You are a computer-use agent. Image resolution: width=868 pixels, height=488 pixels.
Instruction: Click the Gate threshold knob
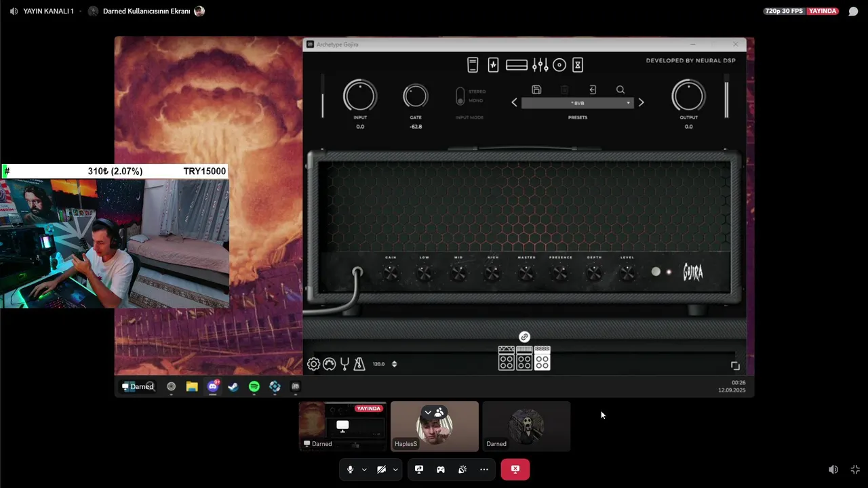tap(416, 96)
